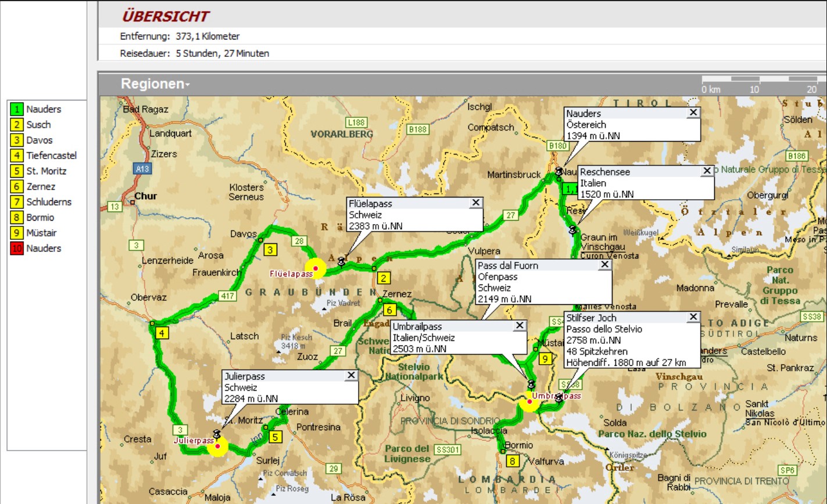Close the Nauders info popup
The height and width of the screenshot is (504, 827).
693,113
